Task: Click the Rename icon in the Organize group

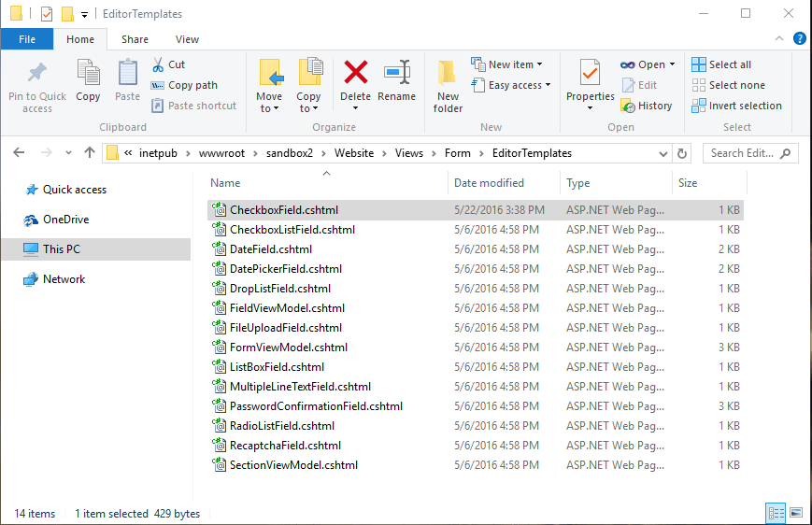Action: pos(397,73)
